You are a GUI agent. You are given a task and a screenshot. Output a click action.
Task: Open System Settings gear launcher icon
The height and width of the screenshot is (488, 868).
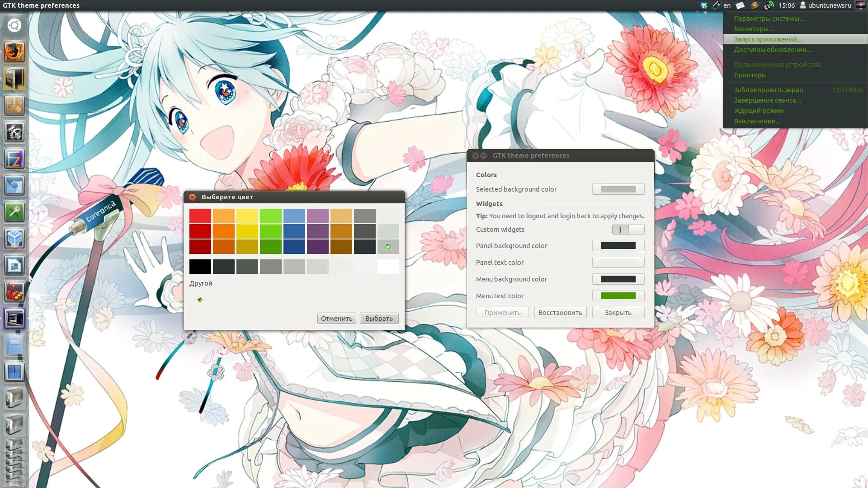[14, 132]
